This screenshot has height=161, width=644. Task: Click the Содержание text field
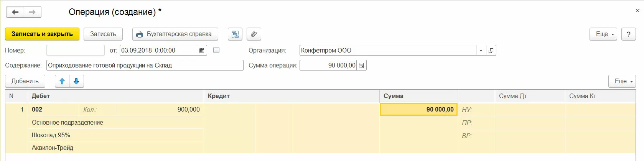click(145, 66)
